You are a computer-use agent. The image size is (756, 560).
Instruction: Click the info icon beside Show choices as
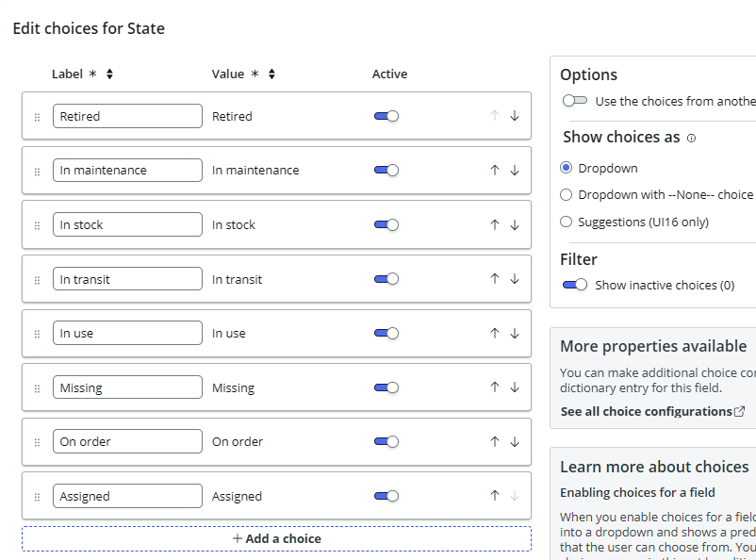click(691, 138)
